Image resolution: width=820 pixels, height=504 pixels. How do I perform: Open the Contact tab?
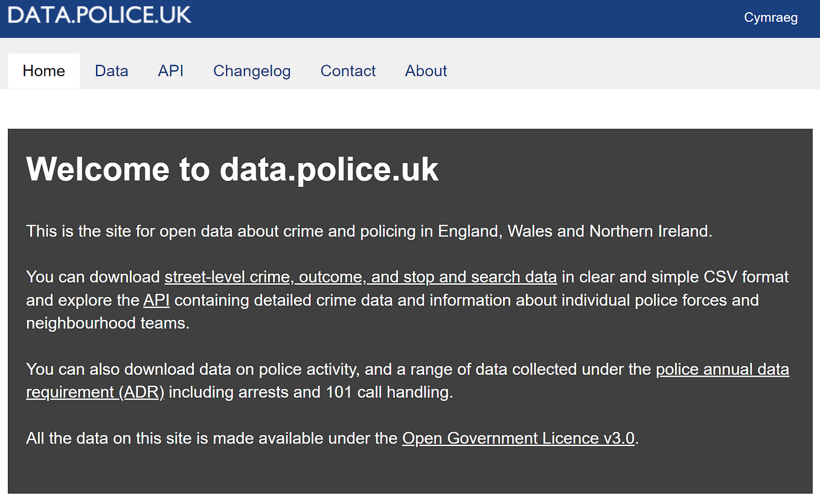[x=348, y=71]
